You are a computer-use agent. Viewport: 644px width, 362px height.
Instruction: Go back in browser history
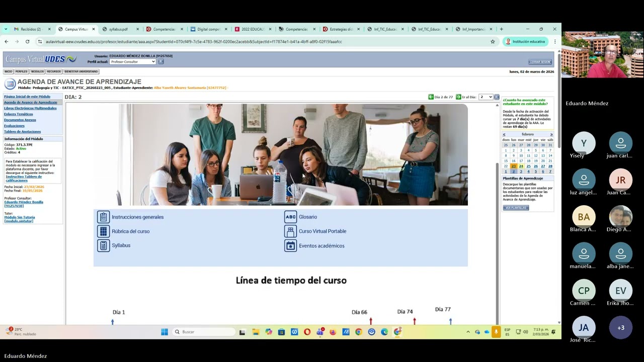(6, 42)
